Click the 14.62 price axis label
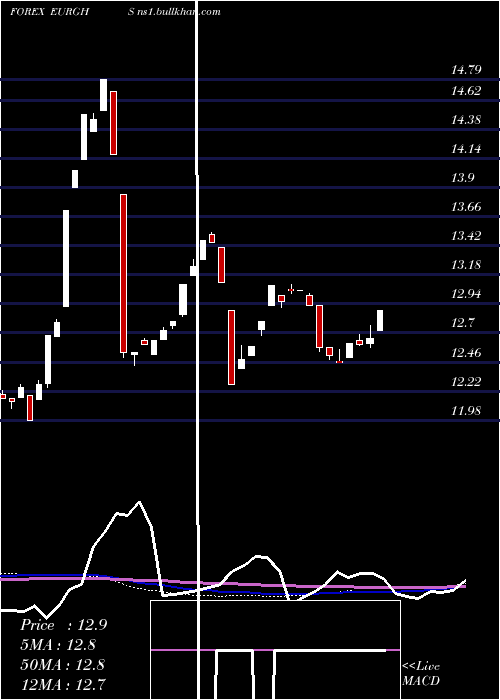 [466, 91]
